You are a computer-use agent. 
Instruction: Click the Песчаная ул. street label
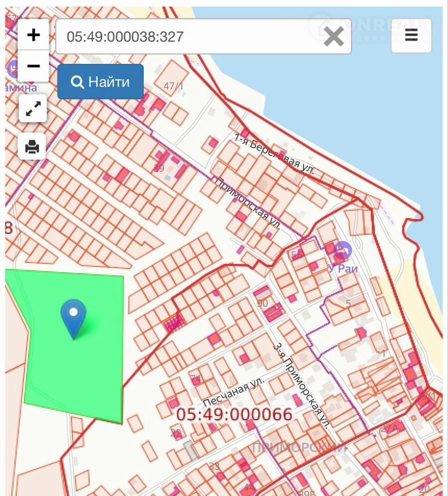(x=233, y=391)
